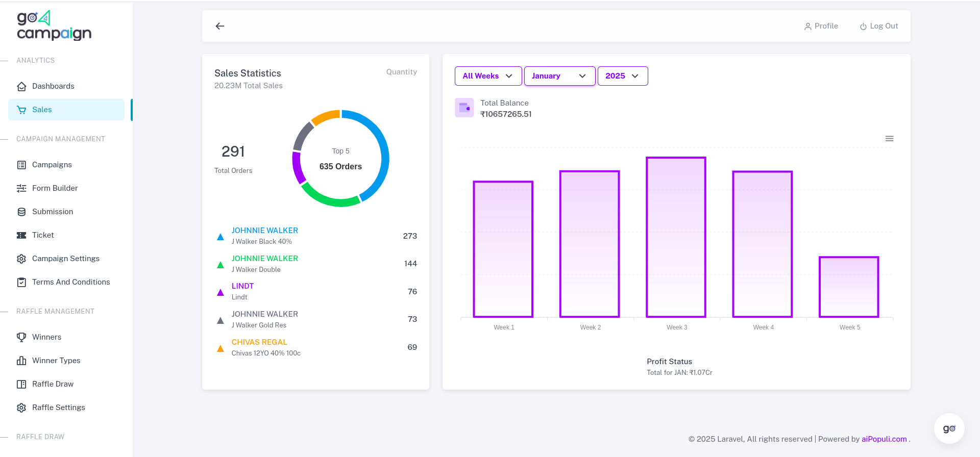Click the purple segment of donut chart
This screenshot has width=980, height=457.
[x=298, y=168]
